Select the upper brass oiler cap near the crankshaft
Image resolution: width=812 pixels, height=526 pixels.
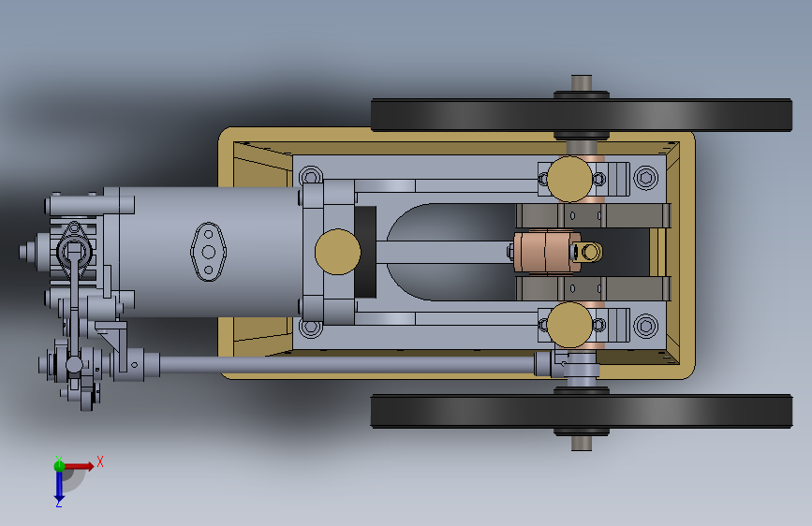tap(569, 179)
